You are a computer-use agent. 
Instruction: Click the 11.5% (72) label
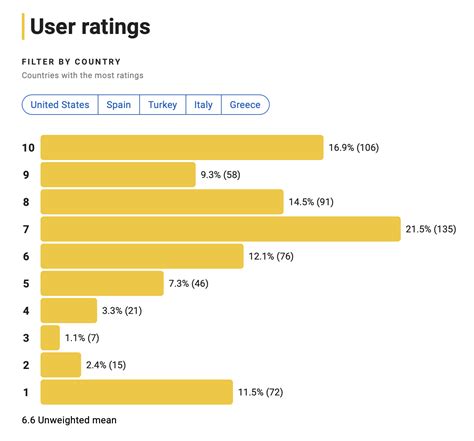(x=260, y=392)
